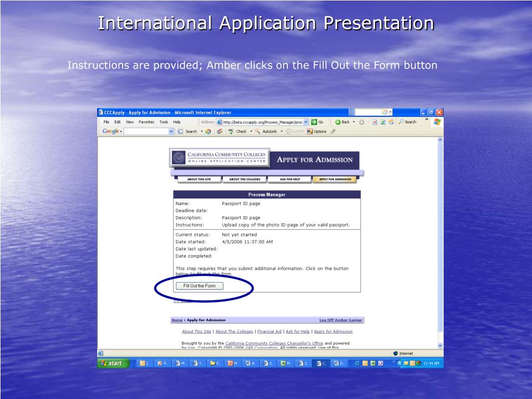Open the Google Search options dropdown arrow

(202, 131)
